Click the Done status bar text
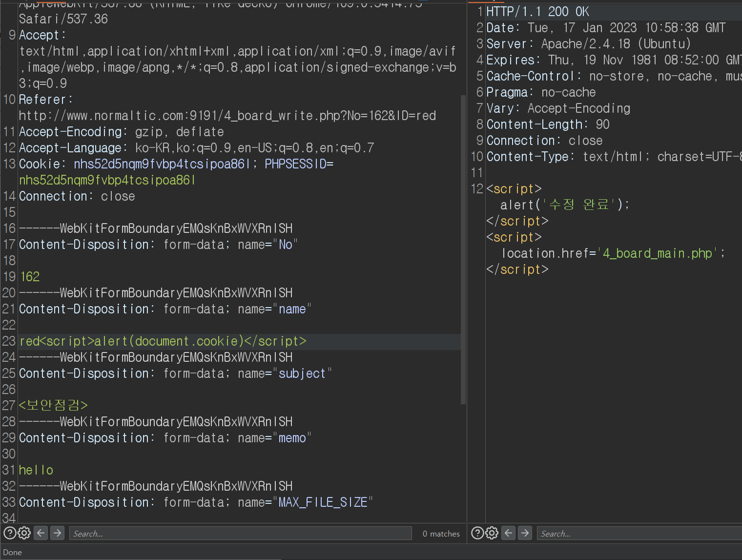 pos(13,552)
